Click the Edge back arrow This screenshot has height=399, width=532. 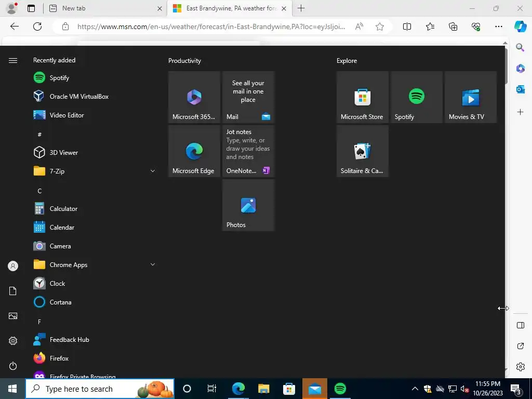click(x=14, y=26)
